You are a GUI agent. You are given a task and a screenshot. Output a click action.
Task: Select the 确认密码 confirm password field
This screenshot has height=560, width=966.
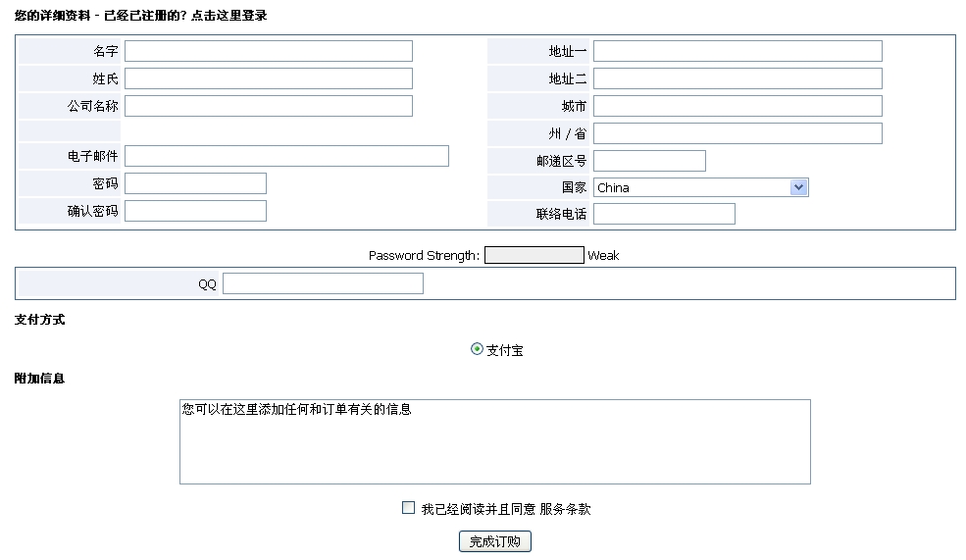click(195, 211)
